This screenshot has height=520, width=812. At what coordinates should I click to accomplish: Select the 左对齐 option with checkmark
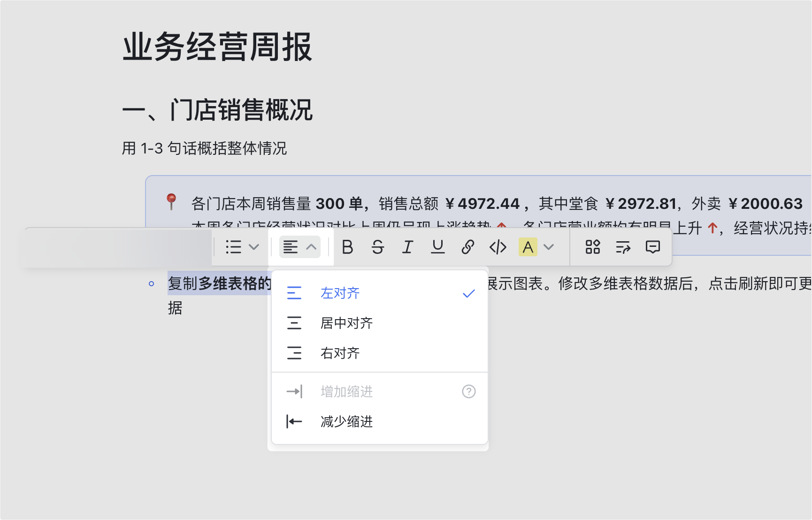(x=340, y=292)
